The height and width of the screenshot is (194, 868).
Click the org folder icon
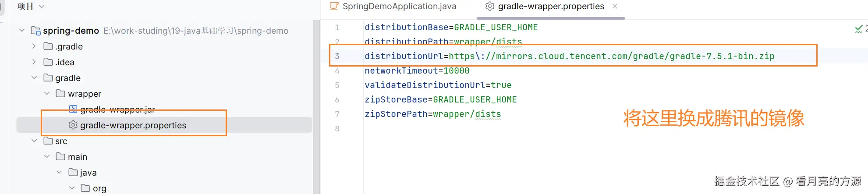click(86, 188)
